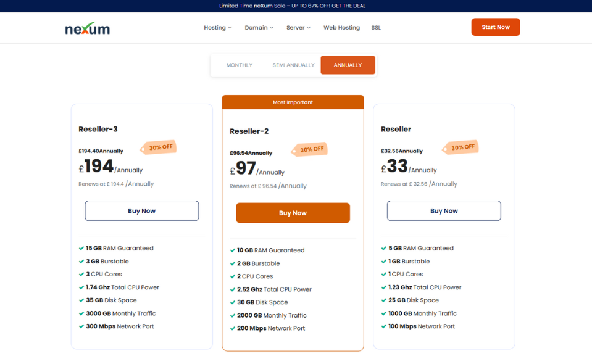Select Semi Annually billing option
This screenshot has width=592, height=364.
pyautogui.click(x=293, y=65)
